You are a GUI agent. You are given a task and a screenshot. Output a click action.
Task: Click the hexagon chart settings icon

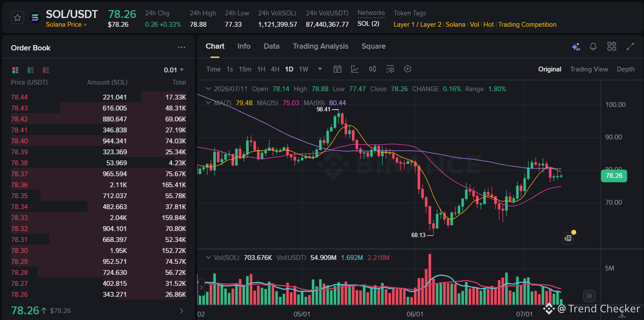408,69
